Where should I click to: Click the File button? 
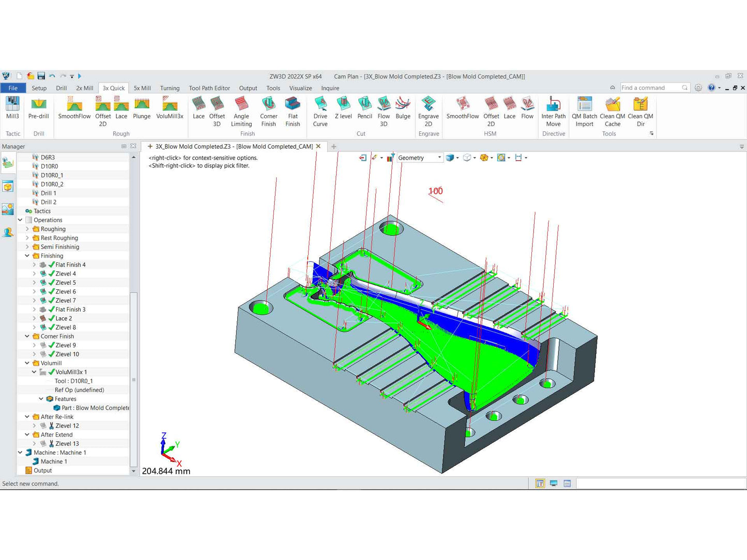[x=13, y=88]
